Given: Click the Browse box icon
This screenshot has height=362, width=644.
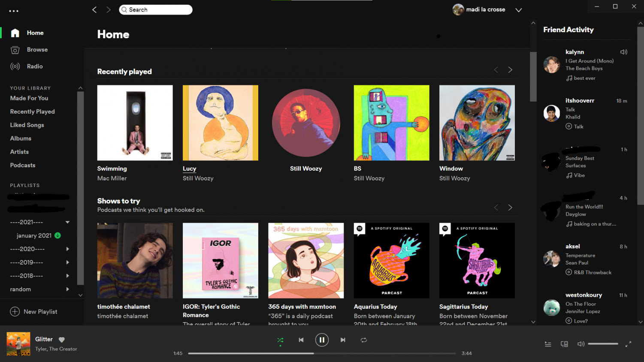Looking at the screenshot, I should pyautogui.click(x=15, y=50).
